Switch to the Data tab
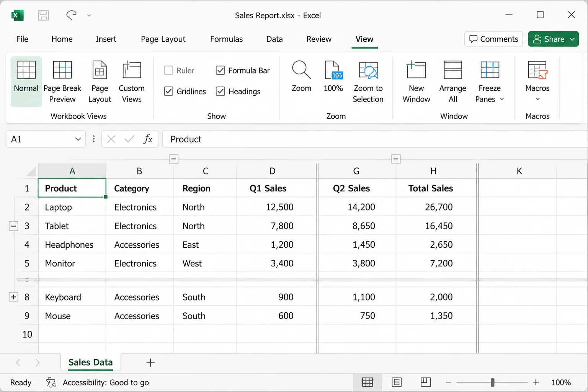 pos(274,39)
